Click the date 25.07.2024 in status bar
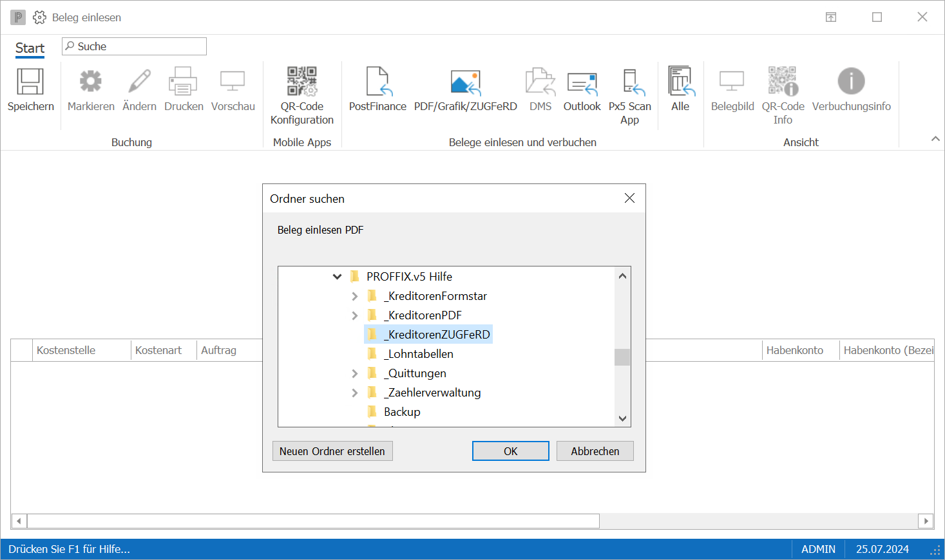The height and width of the screenshot is (560, 945). coord(883,549)
